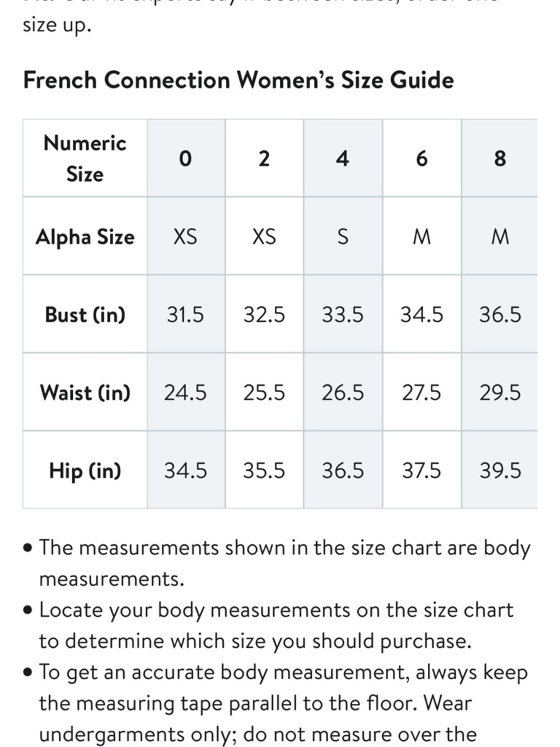This screenshot has height=747, width=560.
Task: Click the Bust (in) row label
Action: click(85, 314)
